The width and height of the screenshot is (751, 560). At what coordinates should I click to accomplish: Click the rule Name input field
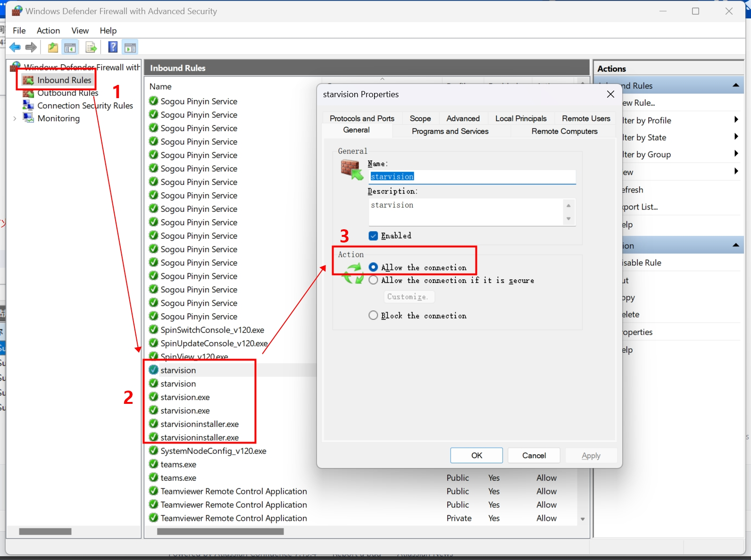tap(472, 176)
